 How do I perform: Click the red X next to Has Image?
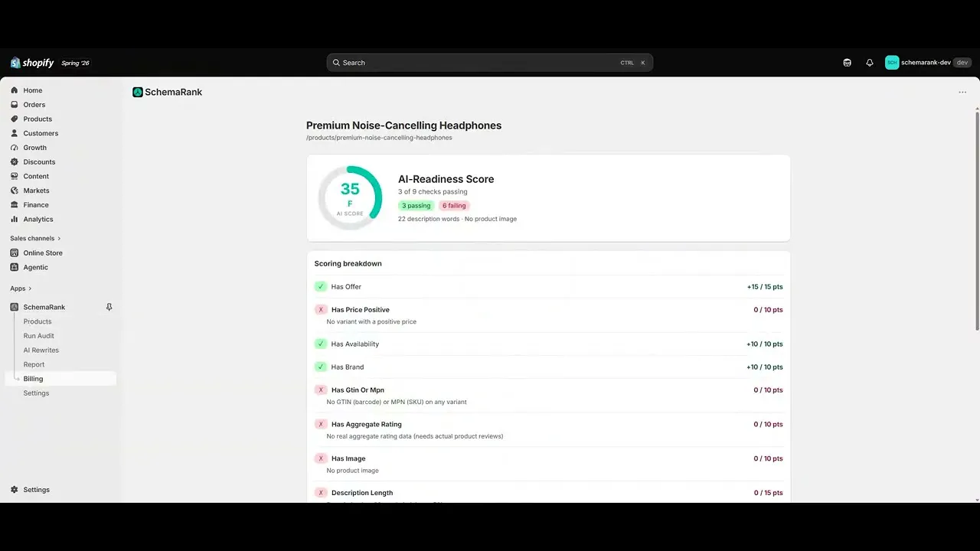click(x=321, y=458)
